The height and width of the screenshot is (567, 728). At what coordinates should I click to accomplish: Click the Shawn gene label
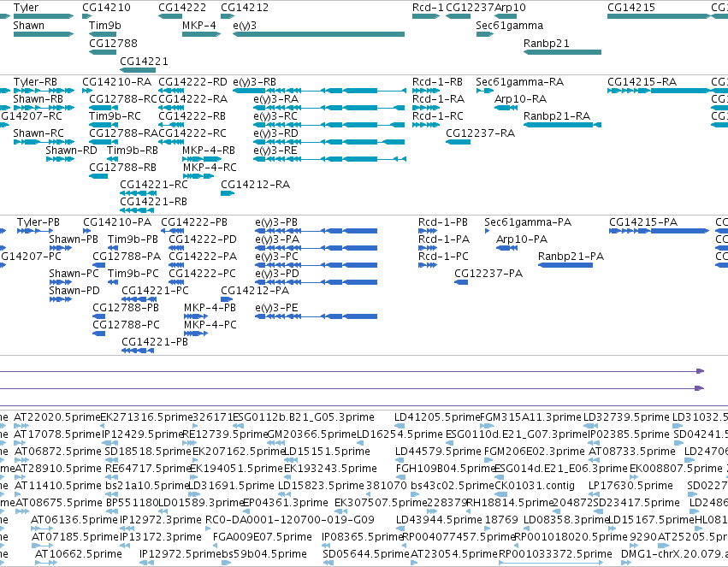pyautogui.click(x=29, y=26)
